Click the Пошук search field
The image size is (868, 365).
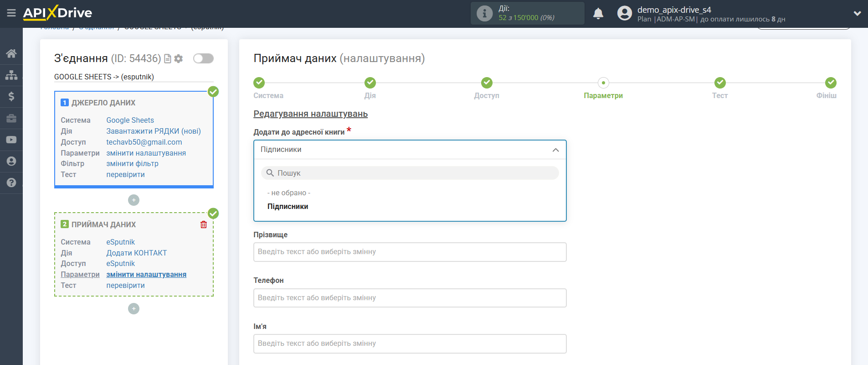(x=410, y=173)
